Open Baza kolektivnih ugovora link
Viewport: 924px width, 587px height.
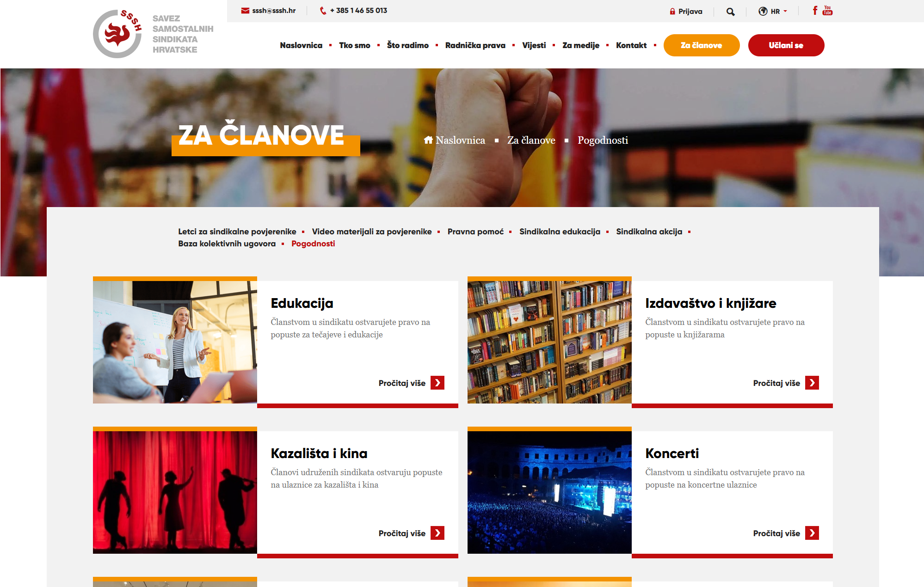(x=227, y=244)
